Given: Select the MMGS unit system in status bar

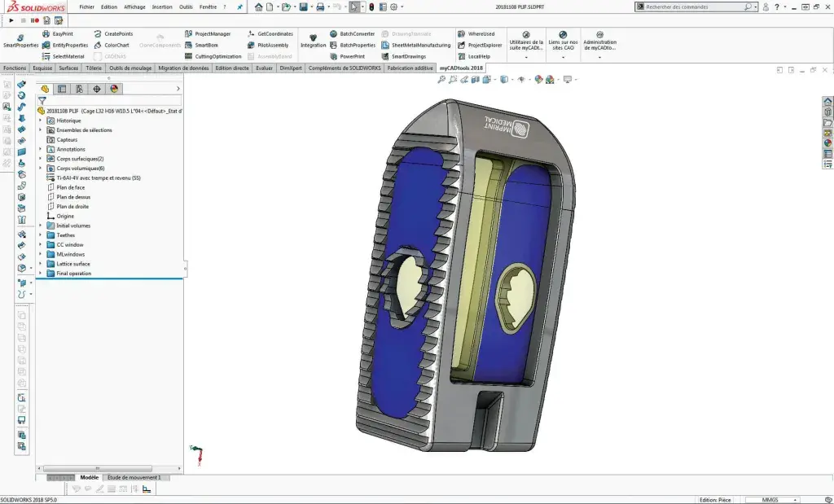Looking at the screenshot, I should coord(770,499).
